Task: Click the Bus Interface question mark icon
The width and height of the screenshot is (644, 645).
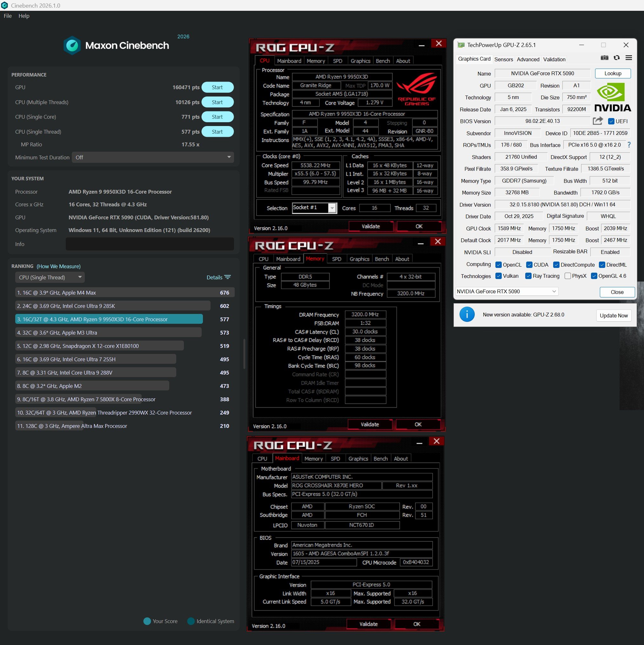Action: 629,144
